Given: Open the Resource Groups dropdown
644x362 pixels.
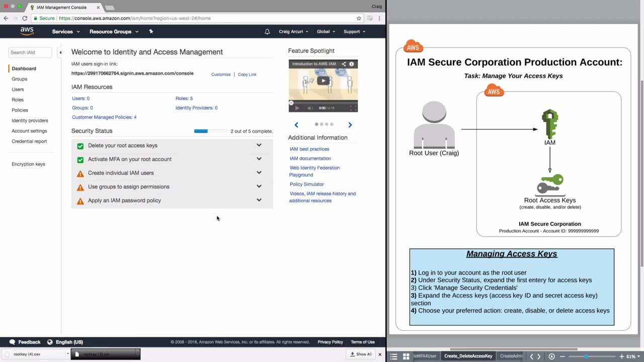Looking at the screenshot, I should coord(114,32).
